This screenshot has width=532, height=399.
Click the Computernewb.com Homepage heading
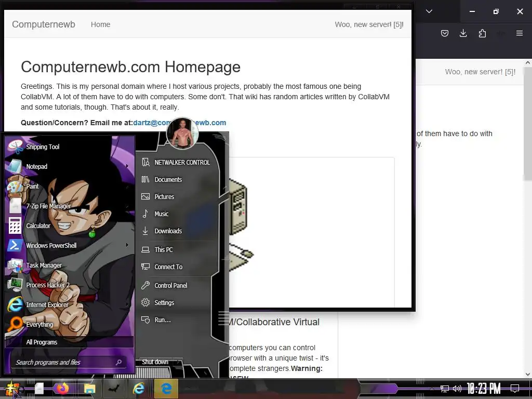[130, 67]
